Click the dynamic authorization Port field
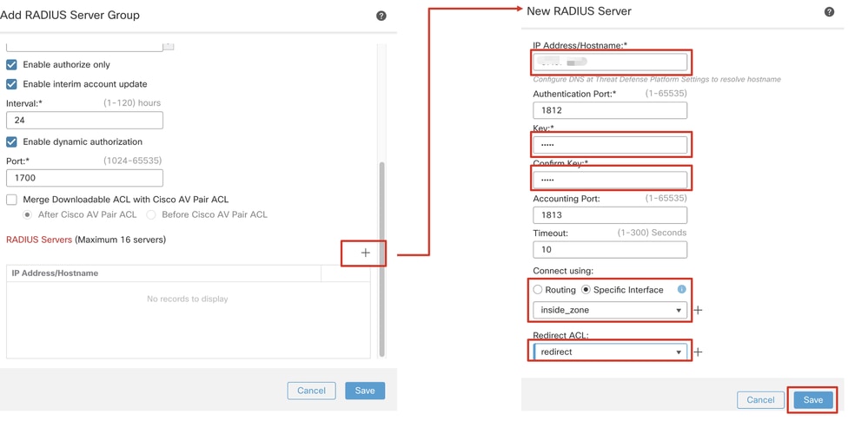This screenshot has width=868, height=434. tap(84, 178)
